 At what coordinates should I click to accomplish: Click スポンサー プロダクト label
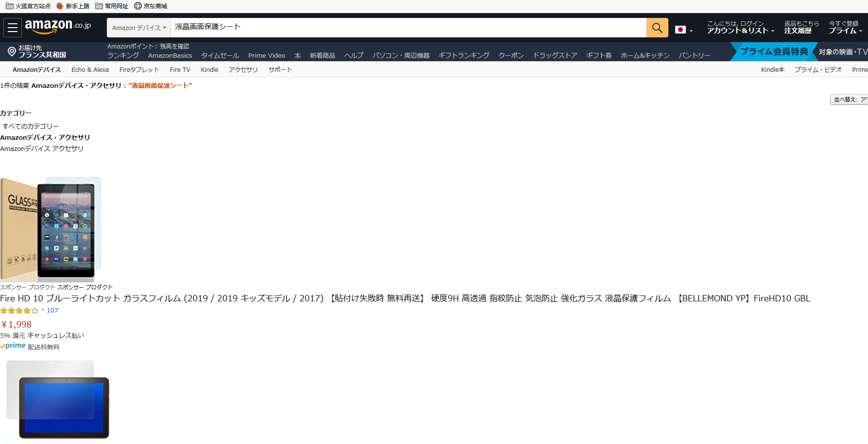[28, 287]
